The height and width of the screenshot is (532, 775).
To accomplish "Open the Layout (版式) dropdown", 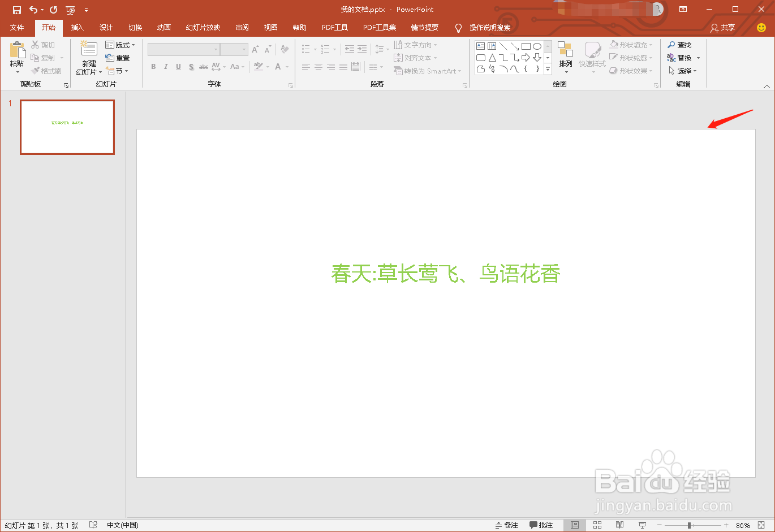I will point(120,45).
